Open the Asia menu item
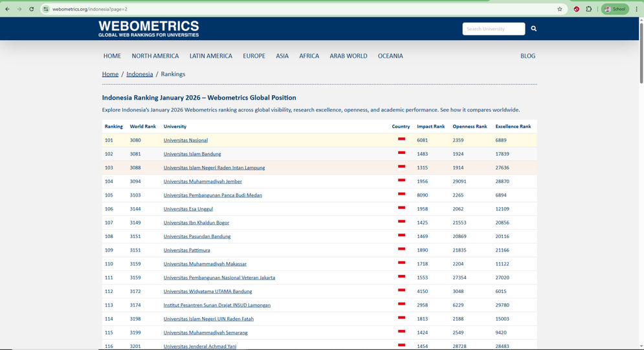 pos(282,56)
